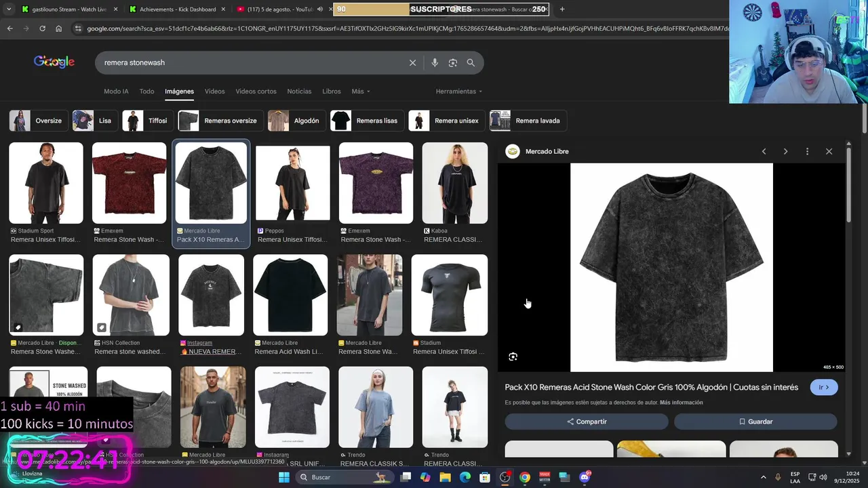Switch to the Libros tab
The width and height of the screenshot is (868, 488).
(332, 91)
